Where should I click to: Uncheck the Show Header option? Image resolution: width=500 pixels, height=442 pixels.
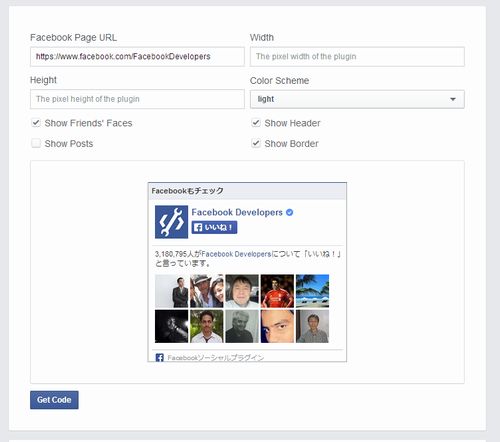tap(256, 123)
